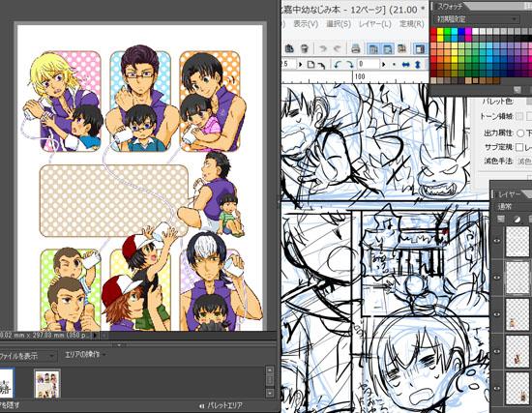
Task: Rotate the canvas counter-clockwise
Action: 337,65
